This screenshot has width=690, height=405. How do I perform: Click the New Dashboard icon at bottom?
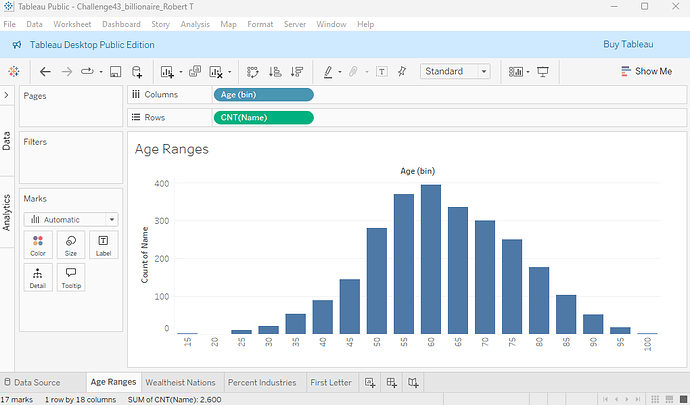(392, 383)
